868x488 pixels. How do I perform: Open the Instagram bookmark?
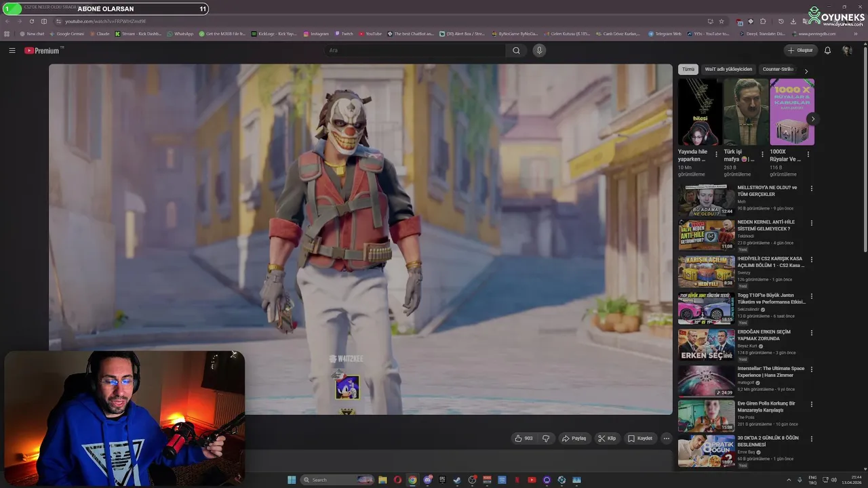[x=316, y=33]
